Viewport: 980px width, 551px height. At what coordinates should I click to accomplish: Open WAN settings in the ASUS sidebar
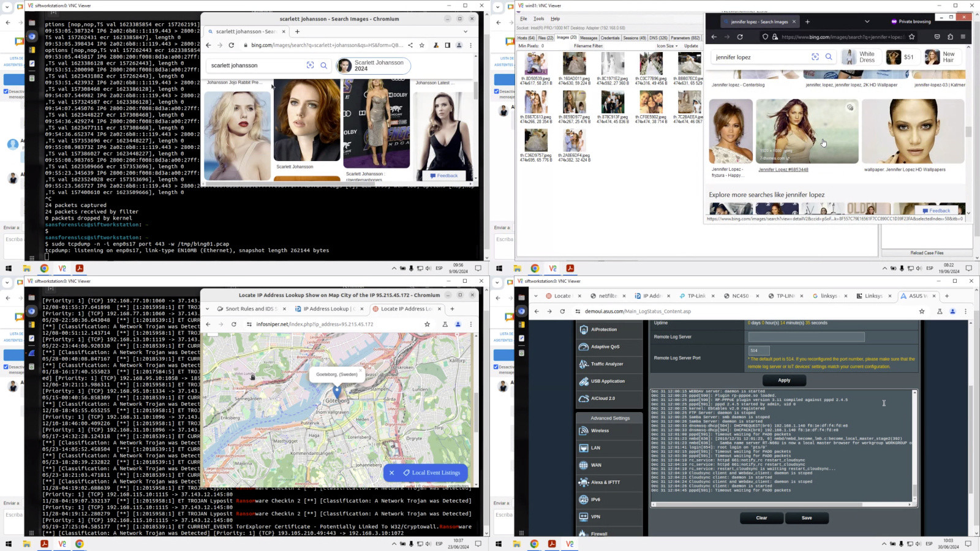(609, 465)
